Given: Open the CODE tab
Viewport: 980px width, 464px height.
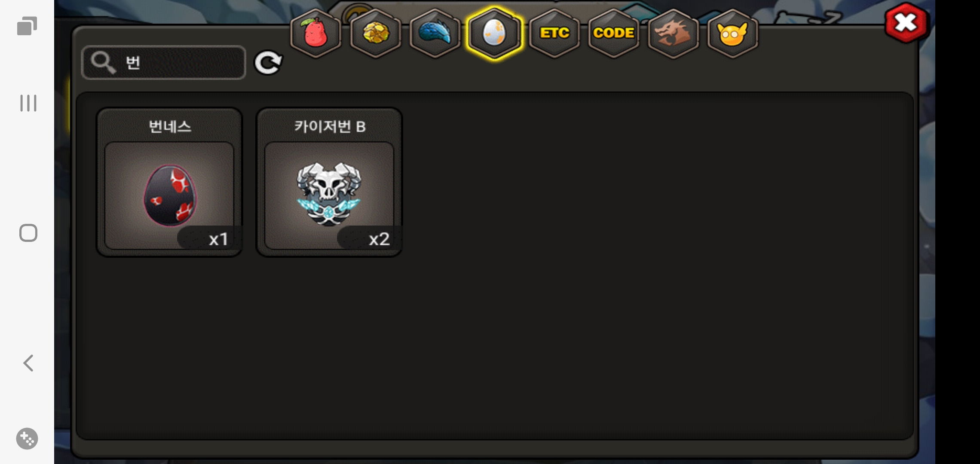Looking at the screenshot, I should pos(614,34).
